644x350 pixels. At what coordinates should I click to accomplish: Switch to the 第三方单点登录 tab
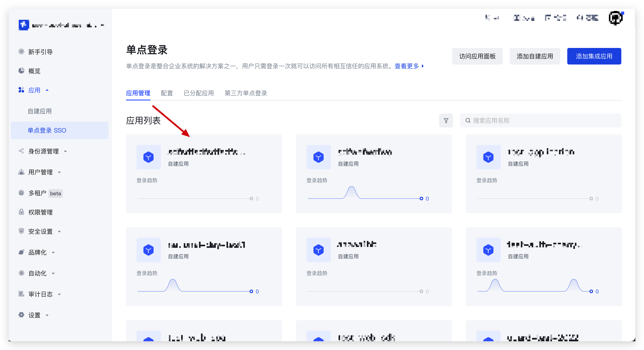pyautogui.click(x=245, y=93)
